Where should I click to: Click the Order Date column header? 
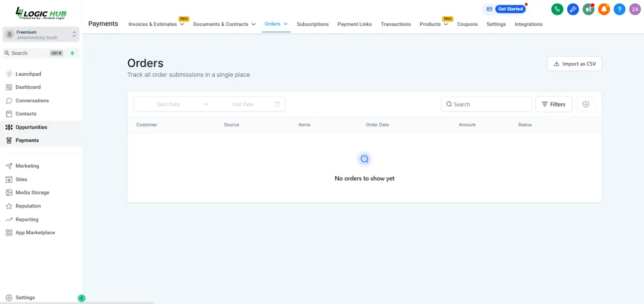[x=377, y=124]
